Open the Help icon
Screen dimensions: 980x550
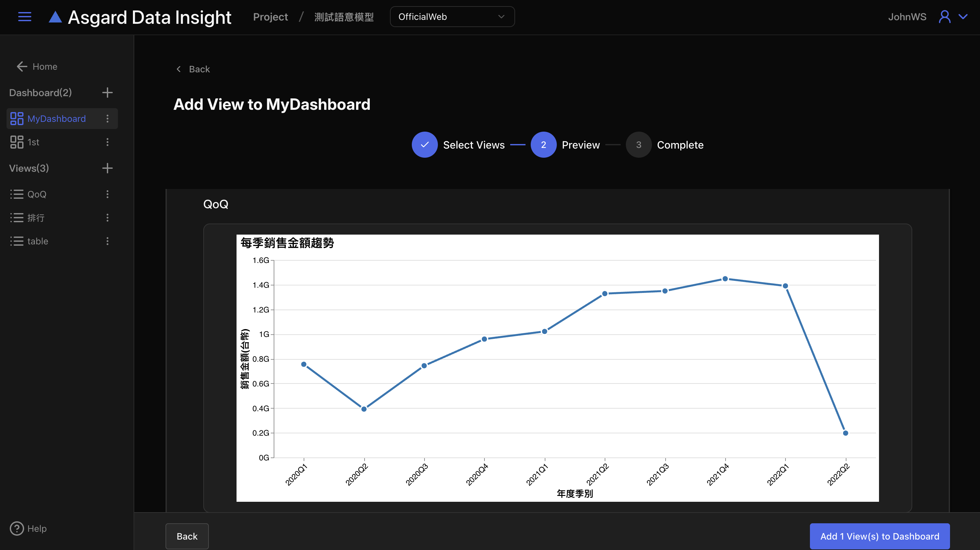(x=17, y=528)
